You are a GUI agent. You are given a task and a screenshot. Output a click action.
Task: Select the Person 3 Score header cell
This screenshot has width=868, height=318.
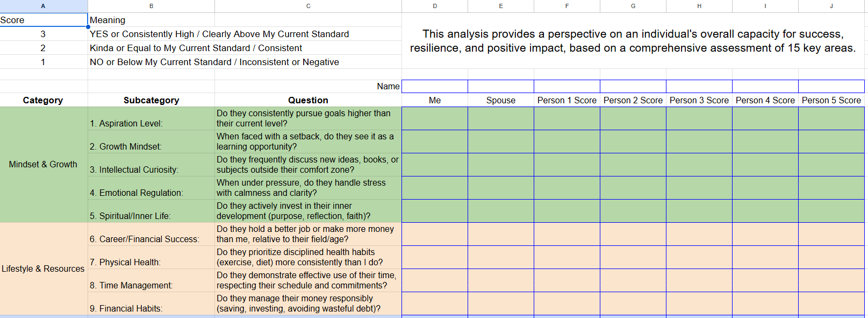(x=699, y=100)
